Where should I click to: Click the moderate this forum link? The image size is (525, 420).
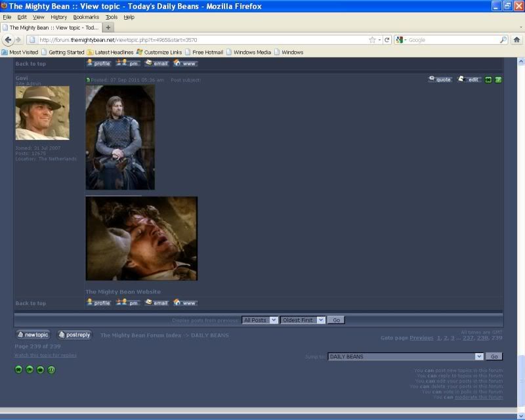point(479,397)
